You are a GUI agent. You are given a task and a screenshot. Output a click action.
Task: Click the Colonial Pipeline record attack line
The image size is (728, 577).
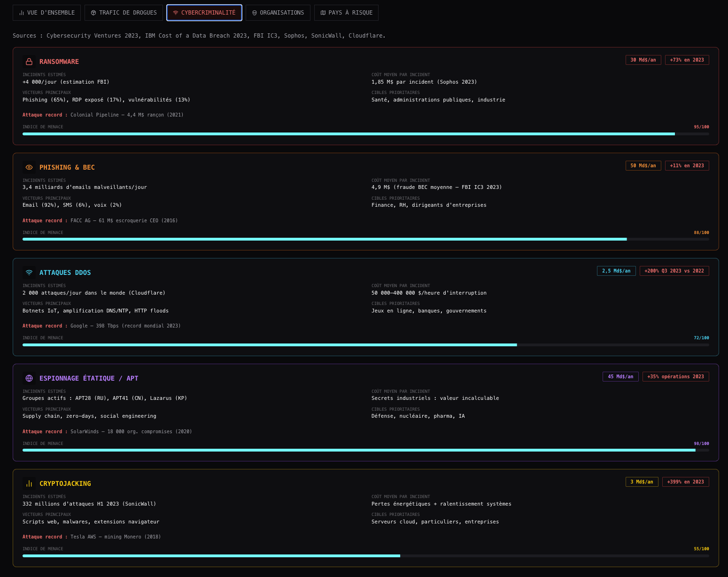pos(103,115)
